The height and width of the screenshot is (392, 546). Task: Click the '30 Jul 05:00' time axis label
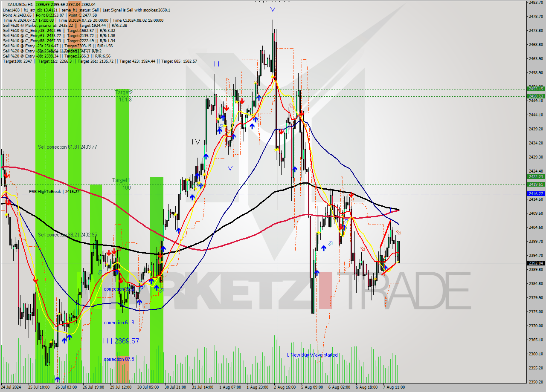[x=148, y=387]
